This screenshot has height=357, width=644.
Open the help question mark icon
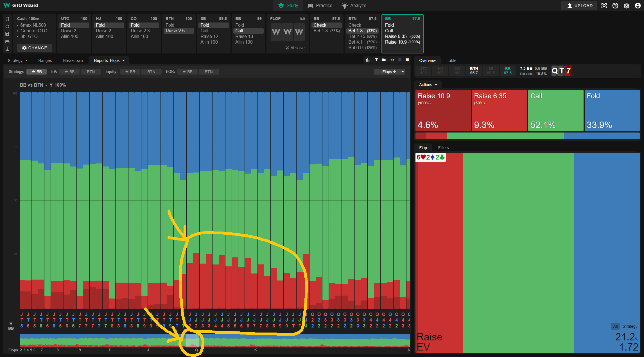pos(615,6)
